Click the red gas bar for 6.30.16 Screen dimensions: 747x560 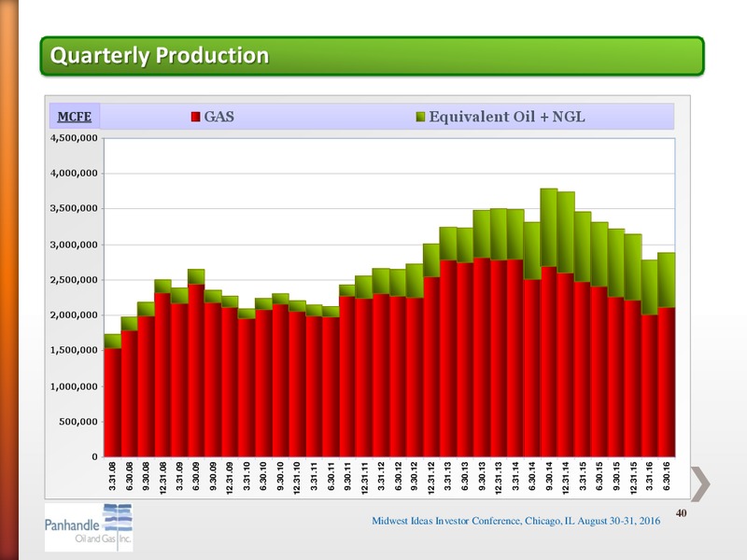[667, 382]
